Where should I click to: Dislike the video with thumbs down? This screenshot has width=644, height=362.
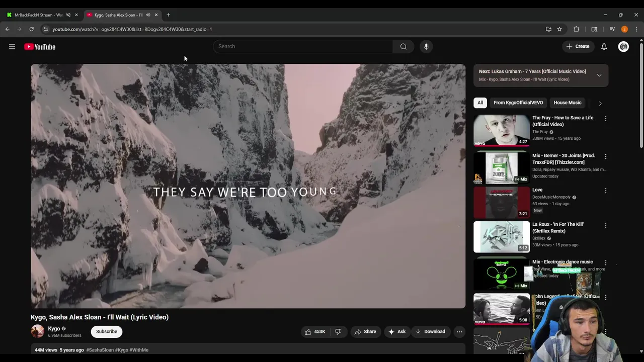(x=338, y=332)
